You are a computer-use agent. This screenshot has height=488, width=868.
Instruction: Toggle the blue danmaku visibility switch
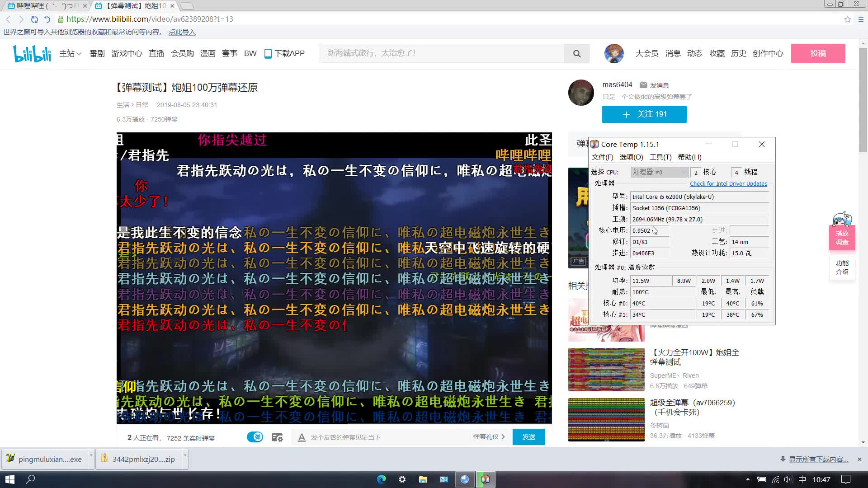point(255,437)
